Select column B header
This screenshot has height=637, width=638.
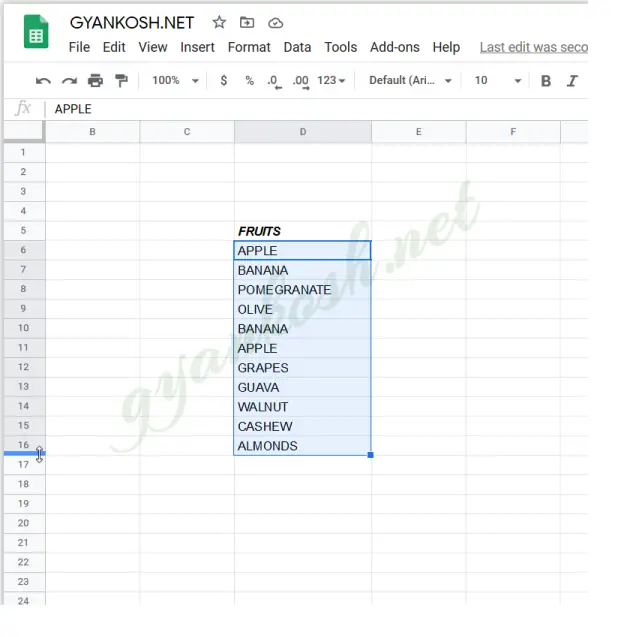pyautogui.click(x=92, y=132)
